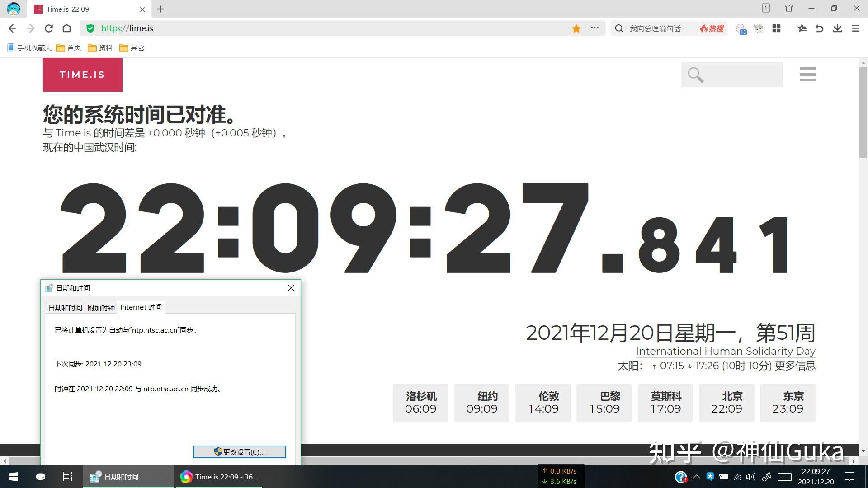Open the favorites star icon in toolbar
868x488 pixels.
tap(802, 28)
